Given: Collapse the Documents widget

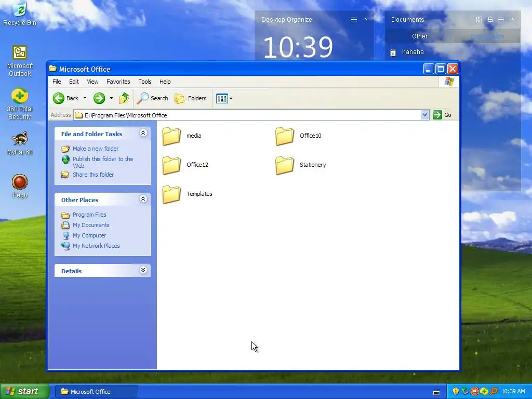Looking at the screenshot, I should click(x=512, y=20).
